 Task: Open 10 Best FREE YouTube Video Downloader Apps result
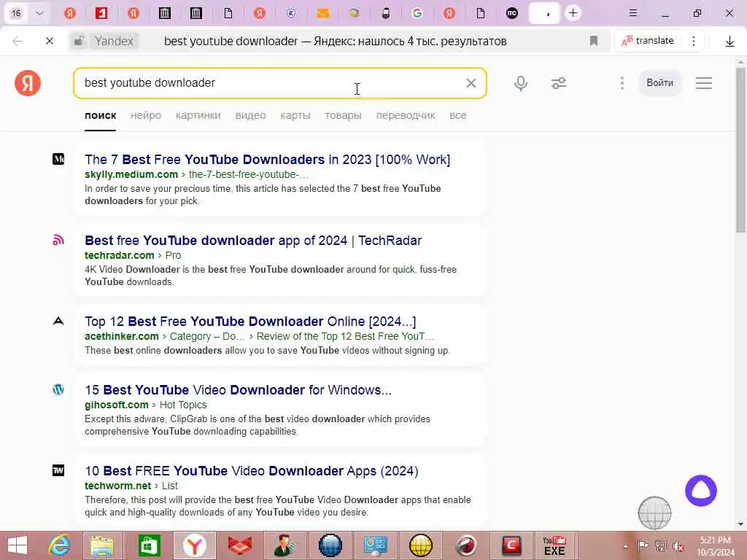[x=251, y=471]
